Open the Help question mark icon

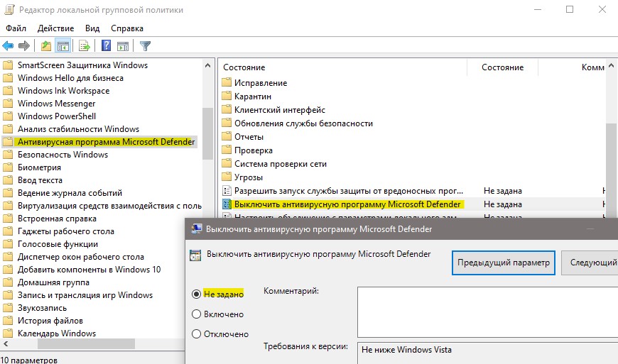[106, 45]
